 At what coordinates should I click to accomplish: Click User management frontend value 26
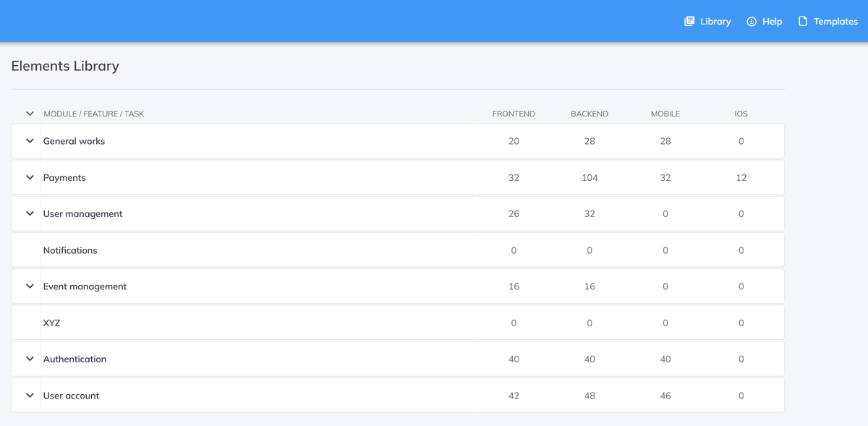coord(514,213)
